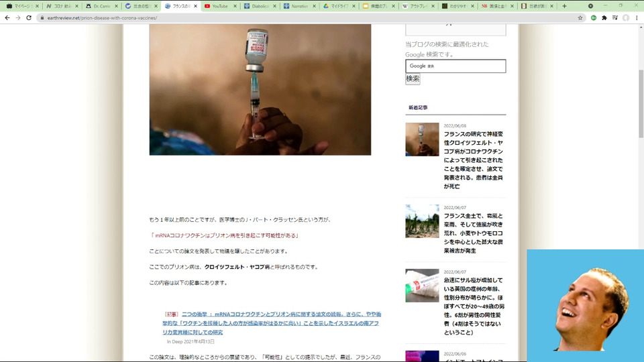The width and height of the screenshot is (644, 362).
Task: Close the Dr. Carrie tab
Action: (116, 6)
